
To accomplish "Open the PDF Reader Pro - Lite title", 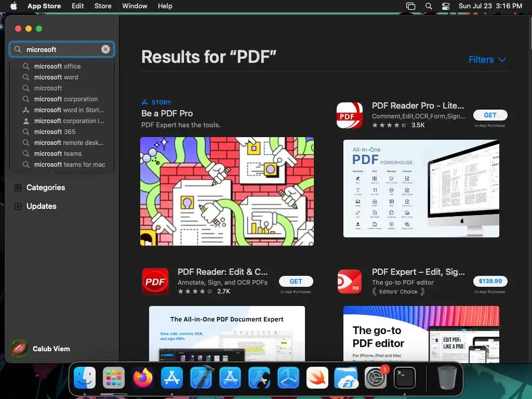I will click(x=418, y=105).
